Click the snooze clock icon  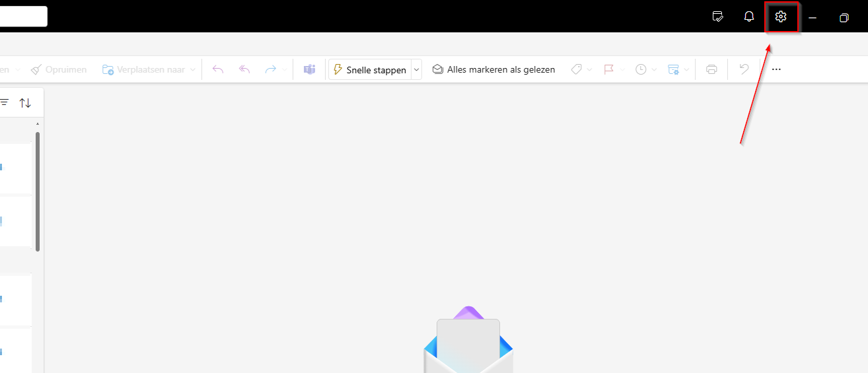pos(641,69)
